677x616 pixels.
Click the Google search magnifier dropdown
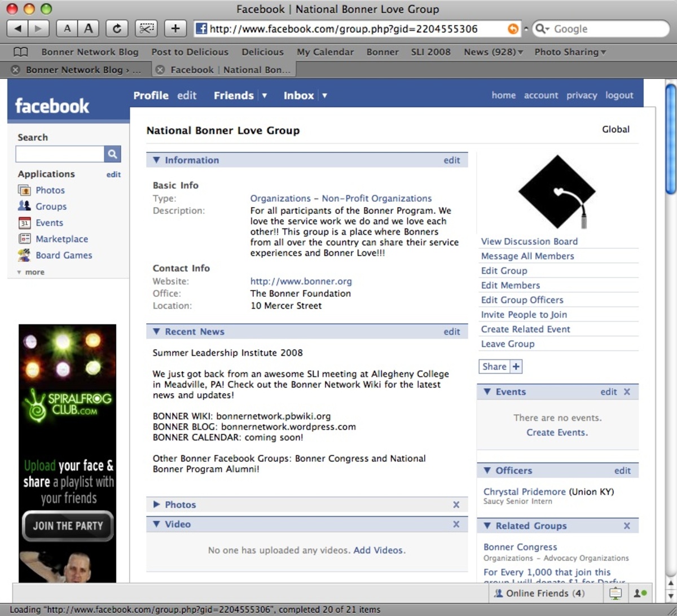pyautogui.click(x=542, y=29)
